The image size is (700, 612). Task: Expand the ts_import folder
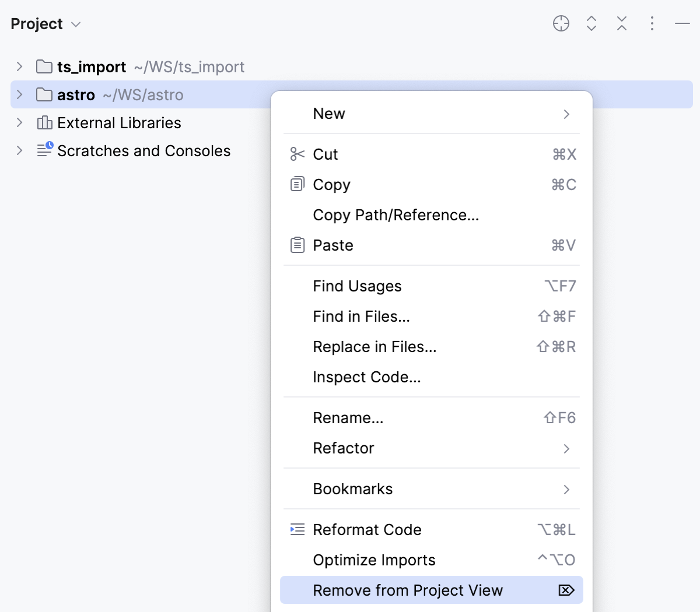[x=19, y=66]
